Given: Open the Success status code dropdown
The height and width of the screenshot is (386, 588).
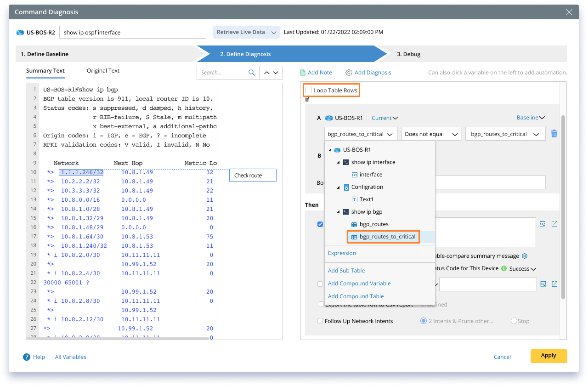Looking at the screenshot, I should tap(523, 269).
